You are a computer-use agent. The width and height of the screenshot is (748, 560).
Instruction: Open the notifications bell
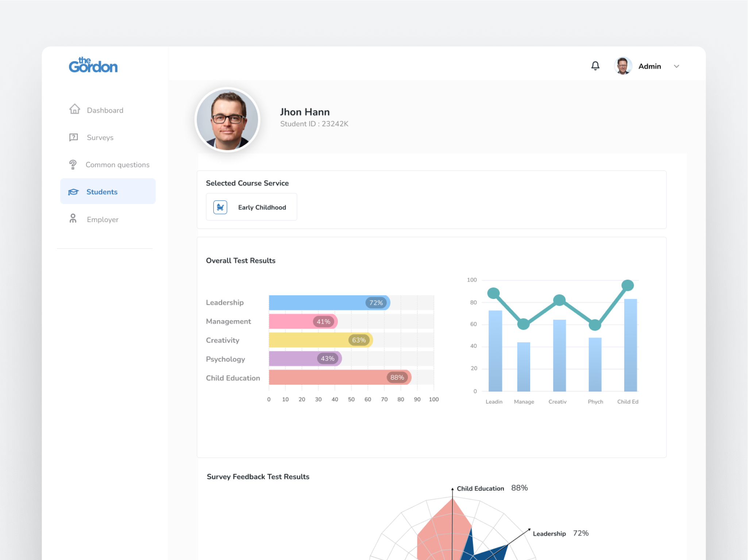point(595,66)
